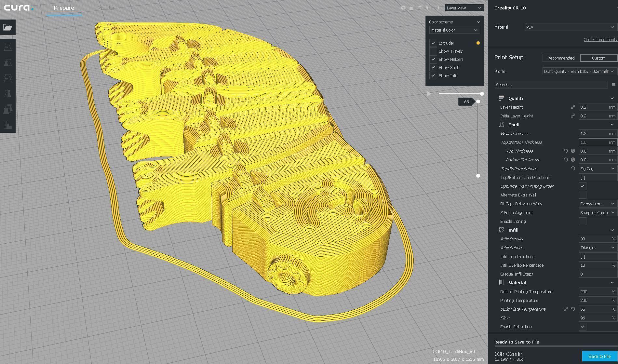Open the Check compatibility link
The height and width of the screenshot is (364, 618).
(600, 39)
